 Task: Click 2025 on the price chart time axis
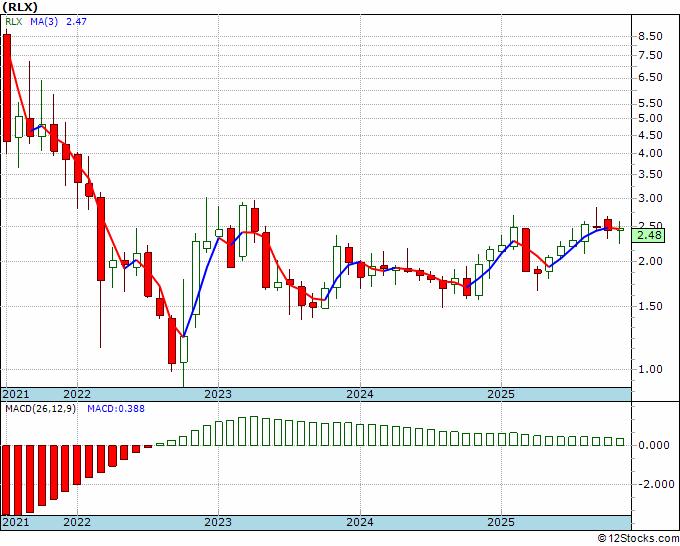(x=501, y=394)
